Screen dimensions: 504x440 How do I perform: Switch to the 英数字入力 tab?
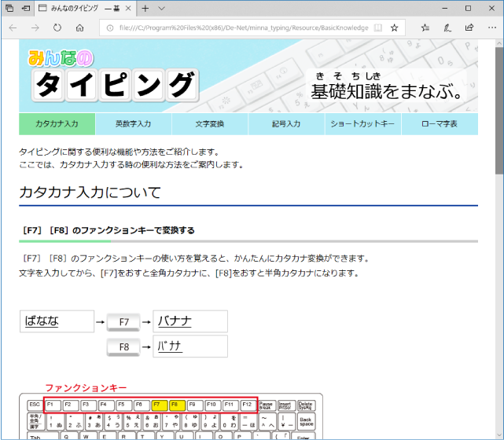pyautogui.click(x=133, y=124)
